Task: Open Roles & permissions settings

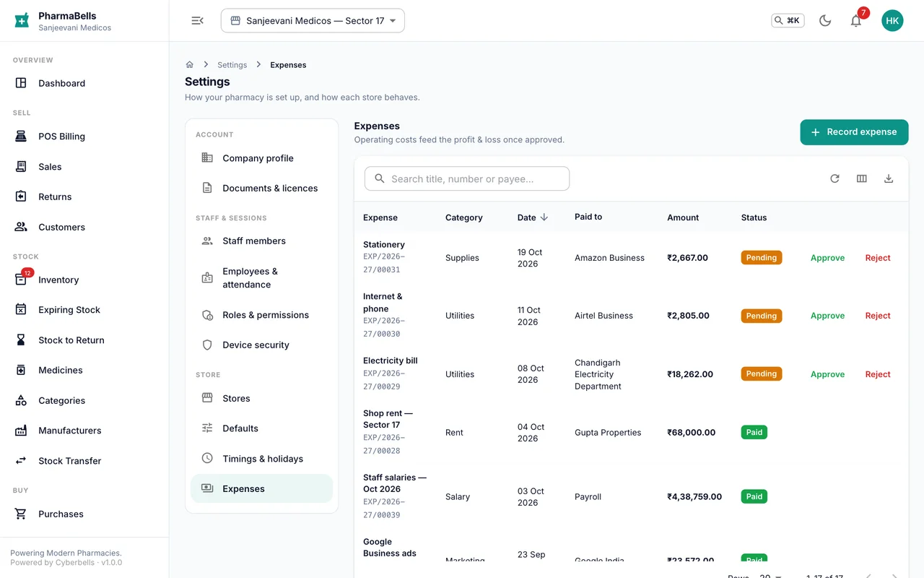Action: [x=261, y=315]
